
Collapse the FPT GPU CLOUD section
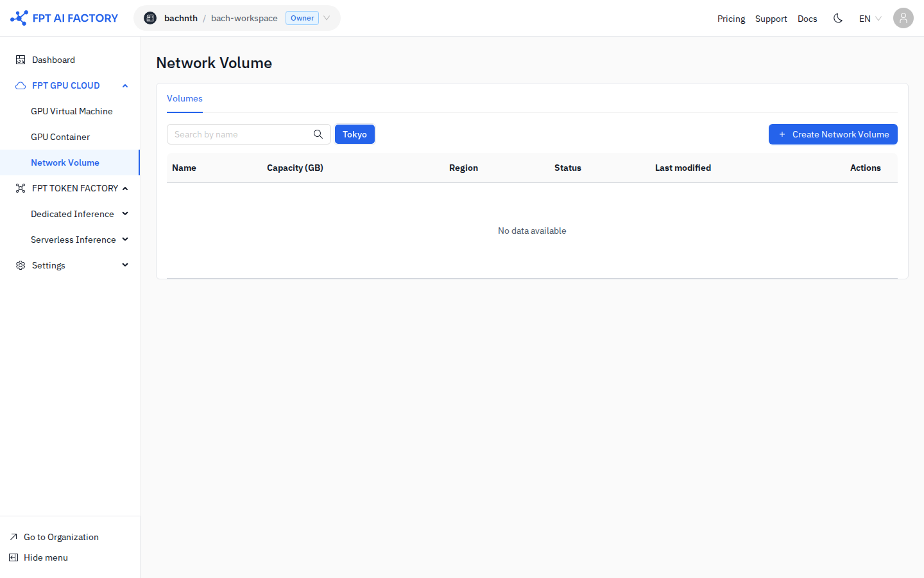point(125,85)
